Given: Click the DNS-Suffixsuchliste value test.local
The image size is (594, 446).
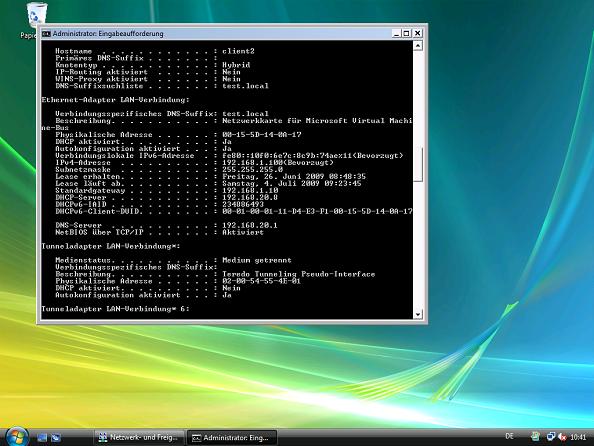Looking at the screenshot, I should [245, 86].
